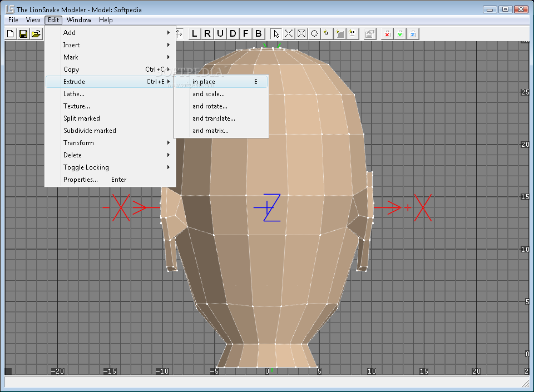The image size is (534, 392).
Task: Switch to Up view (U button)
Action: pos(220,34)
